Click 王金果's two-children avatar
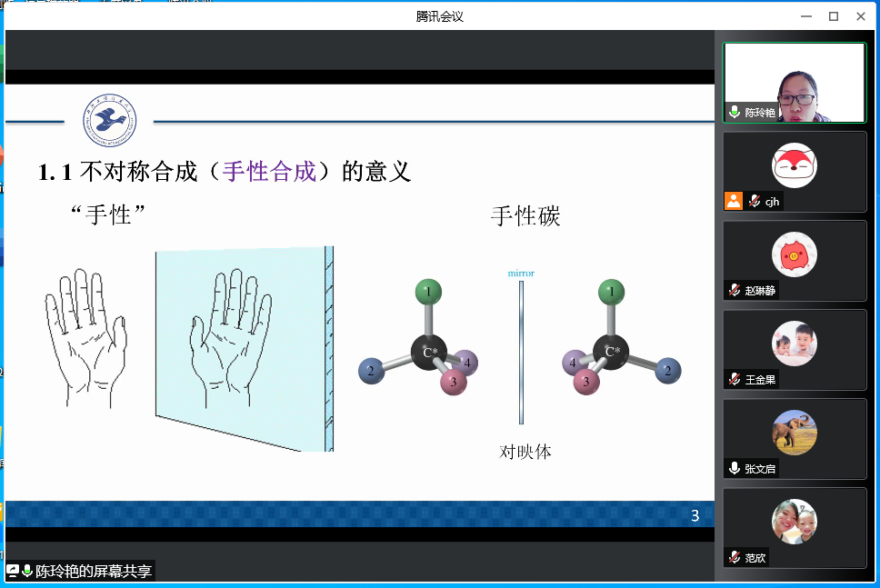880x588 pixels. [794, 344]
